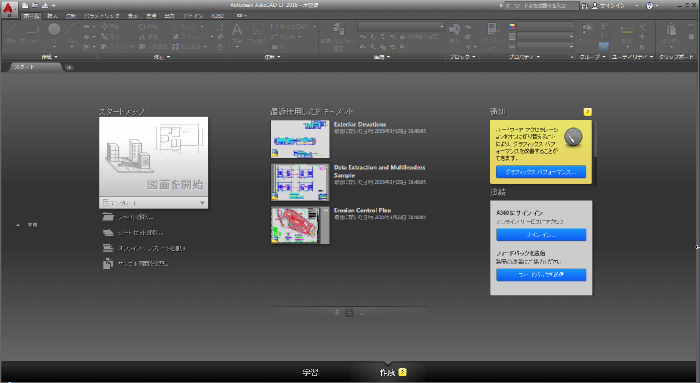Click the rainbow object color swatch in the Properties panel

click(512, 27)
